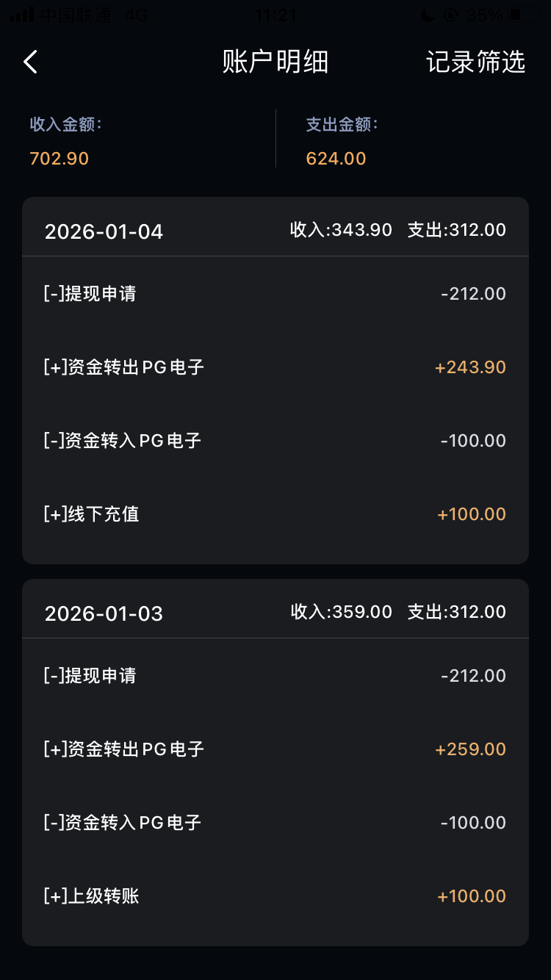
Task: Tap the cellular signal bars icon
Action: (21, 15)
